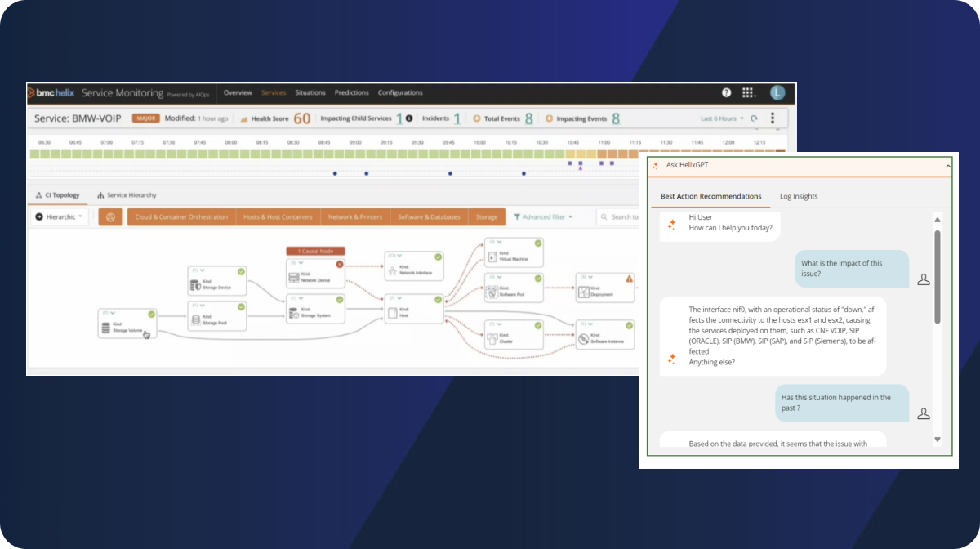Screen dimensions: 980x549
Task: Open the Situations menu item
Action: pos(310,93)
